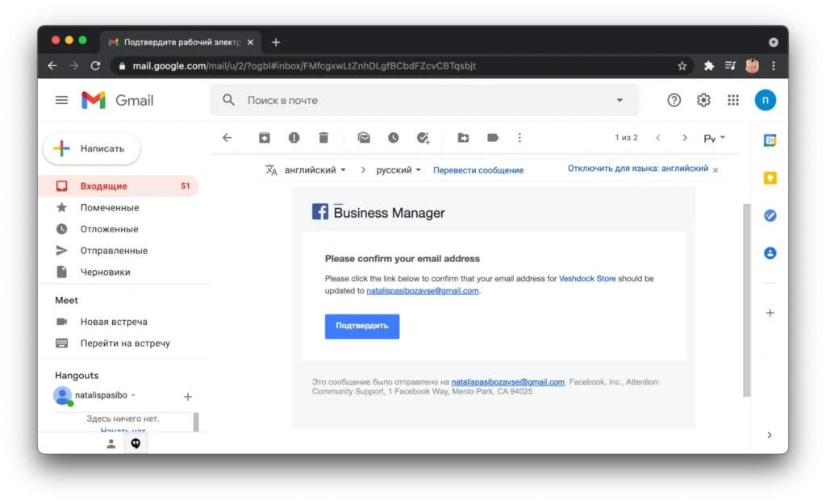Show the newer message arrow

coord(658,138)
